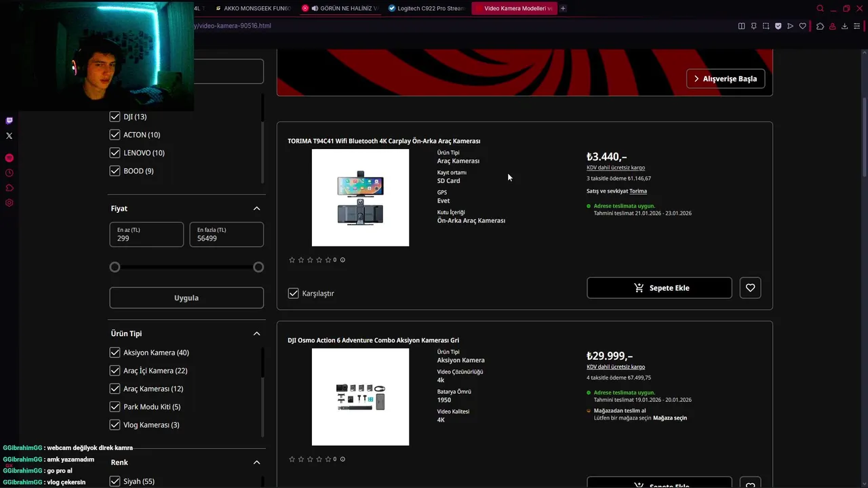Click the mute speaker icon on YouTube tab
Image resolution: width=868 pixels, height=488 pixels.
click(315, 8)
